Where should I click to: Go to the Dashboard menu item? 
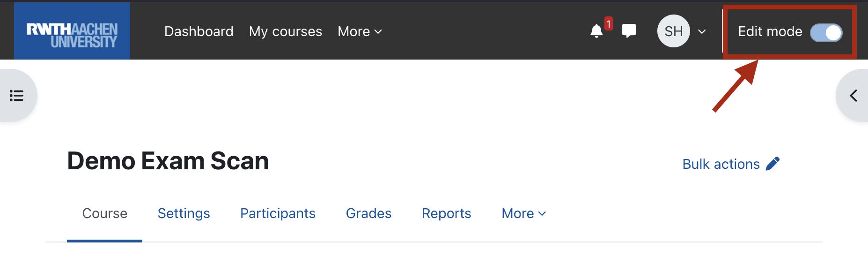tap(199, 31)
